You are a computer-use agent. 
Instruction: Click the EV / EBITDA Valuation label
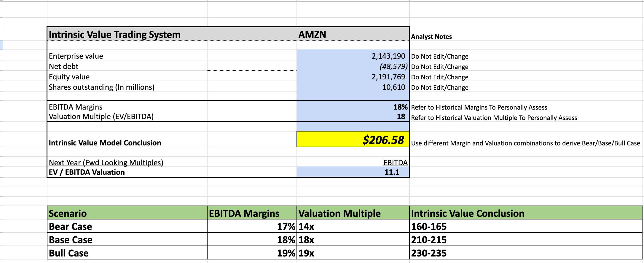click(x=87, y=172)
